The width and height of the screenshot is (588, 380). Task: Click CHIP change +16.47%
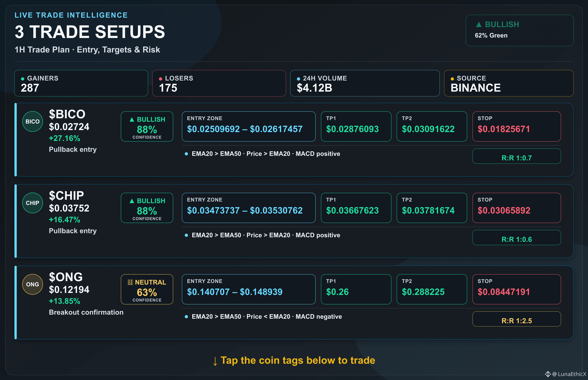point(64,220)
